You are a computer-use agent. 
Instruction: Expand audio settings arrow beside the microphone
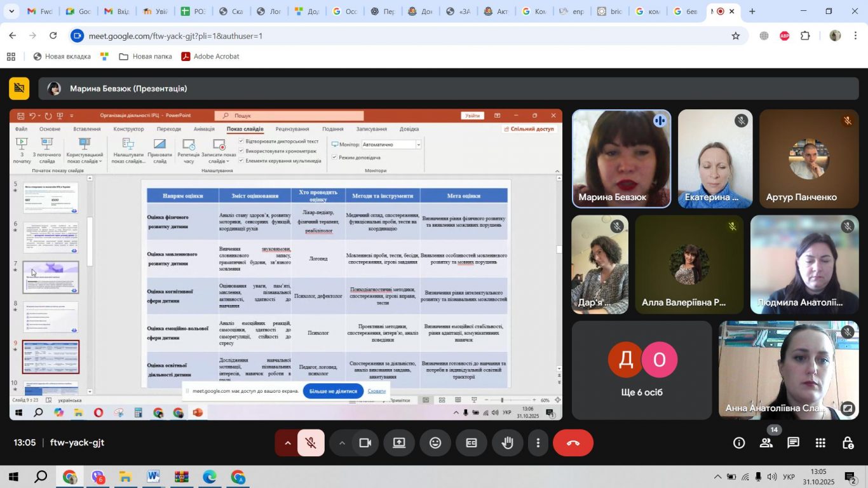click(287, 443)
